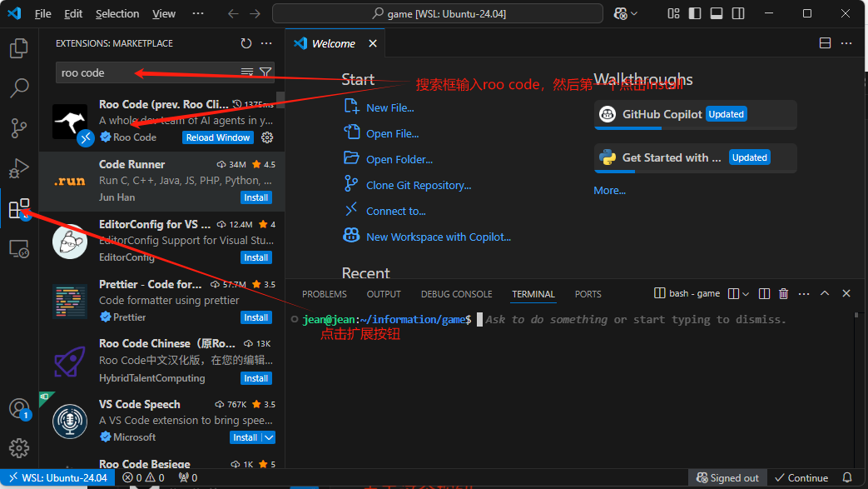
Task: Click New Workspace with Copilot link
Action: (x=439, y=237)
